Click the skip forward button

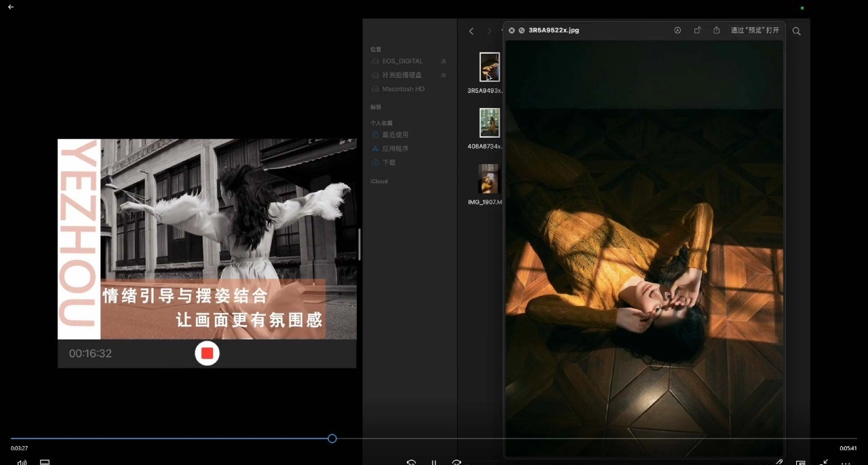[456, 462]
